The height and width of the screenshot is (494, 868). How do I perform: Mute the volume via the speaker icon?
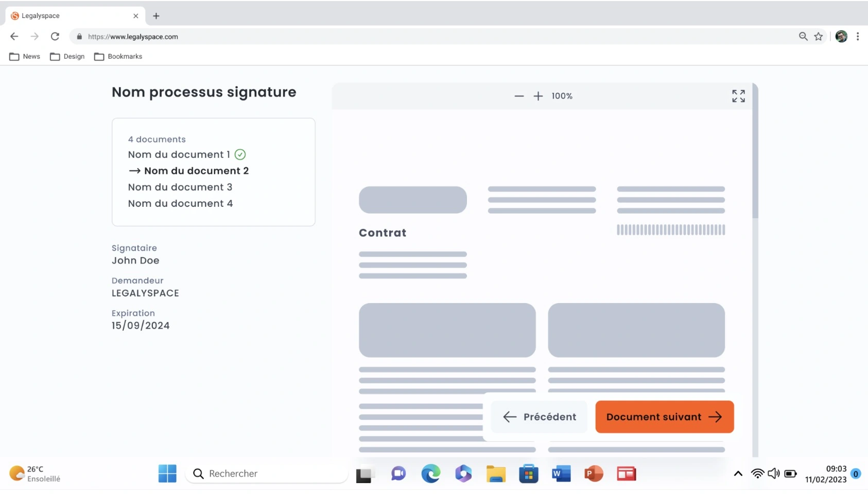coord(774,473)
